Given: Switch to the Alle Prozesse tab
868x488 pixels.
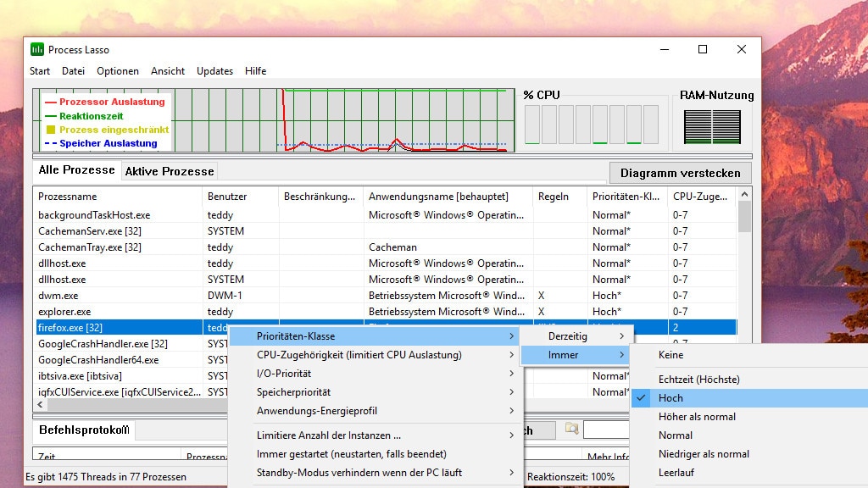Looking at the screenshot, I should click(x=76, y=169).
